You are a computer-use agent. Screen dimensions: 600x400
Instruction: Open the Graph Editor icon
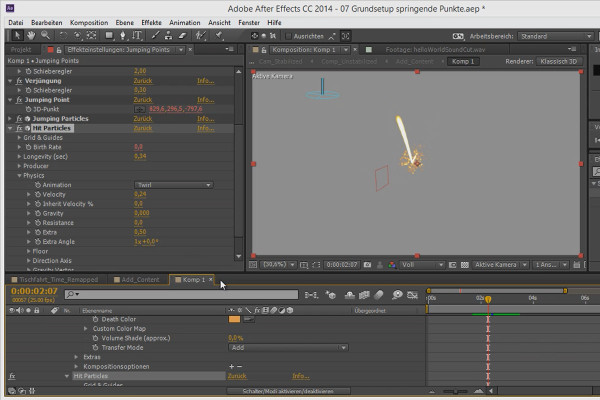click(412, 295)
